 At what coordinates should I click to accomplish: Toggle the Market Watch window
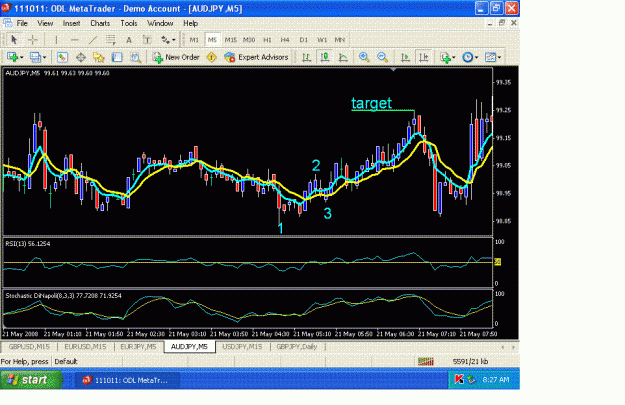[x=62, y=57]
